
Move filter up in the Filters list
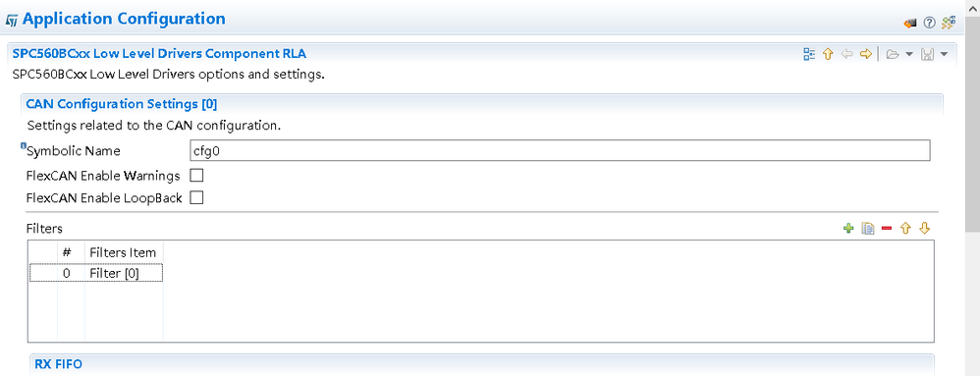point(905,229)
